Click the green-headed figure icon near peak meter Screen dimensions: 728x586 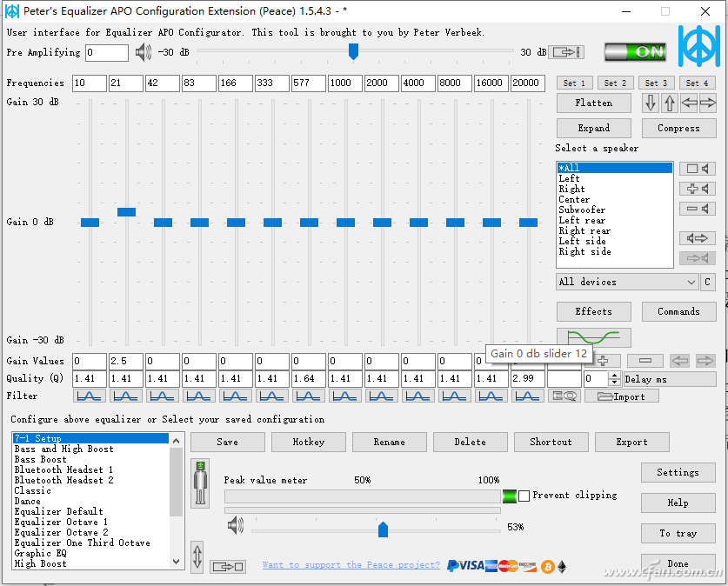tap(200, 483)
